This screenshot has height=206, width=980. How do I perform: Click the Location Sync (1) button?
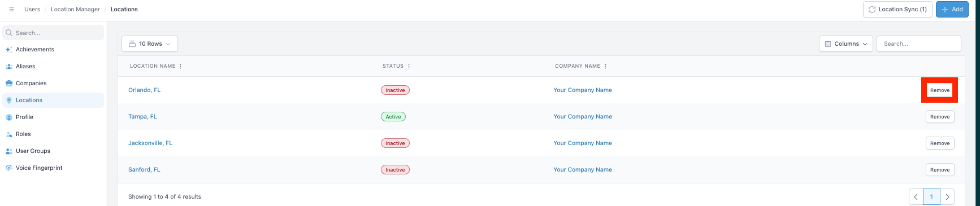pyautogui.click(x=897, y=10)
